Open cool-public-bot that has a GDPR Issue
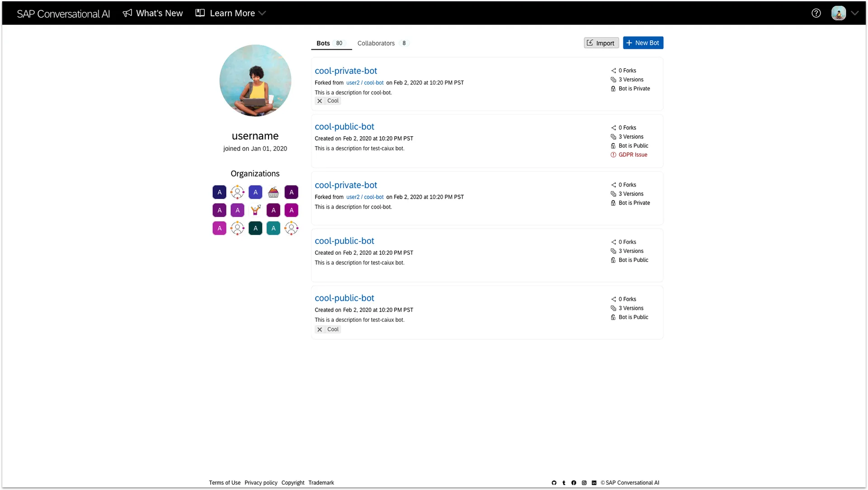 tap(344, 127)
